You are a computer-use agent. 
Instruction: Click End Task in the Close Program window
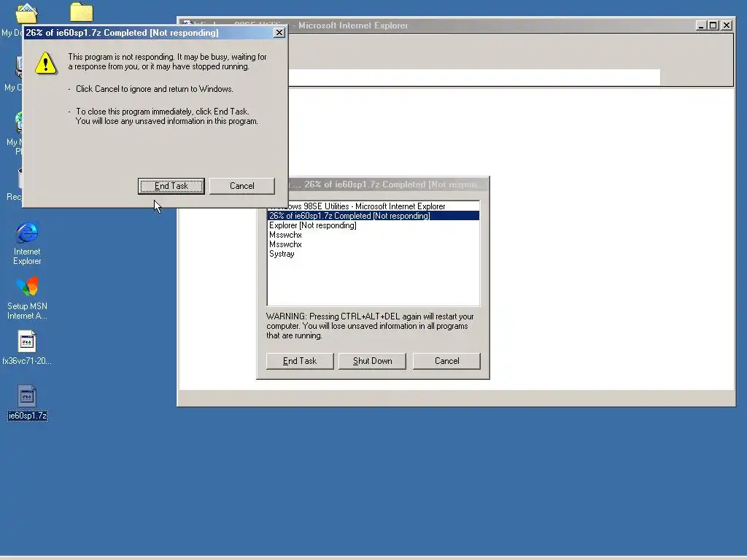click(x=300, y=361)
